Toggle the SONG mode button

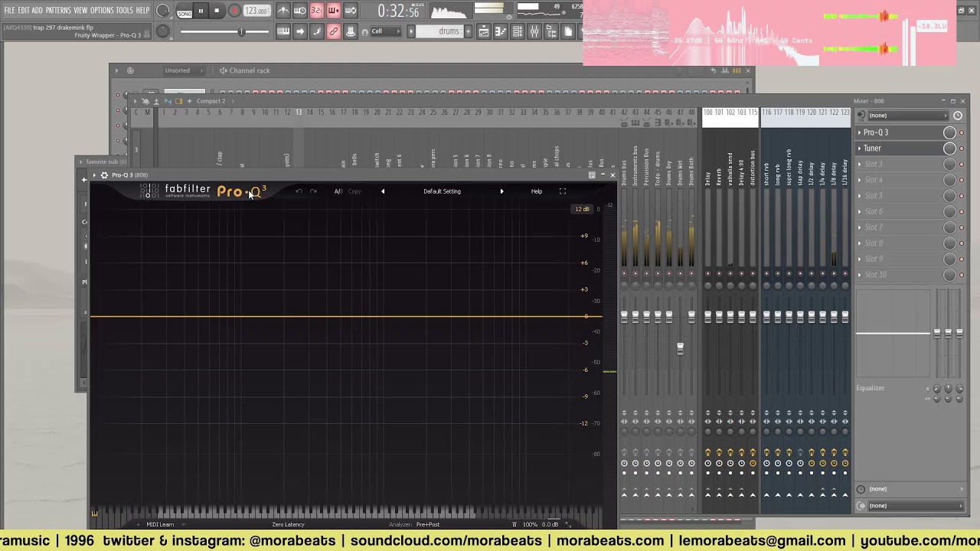coord(185,11)
